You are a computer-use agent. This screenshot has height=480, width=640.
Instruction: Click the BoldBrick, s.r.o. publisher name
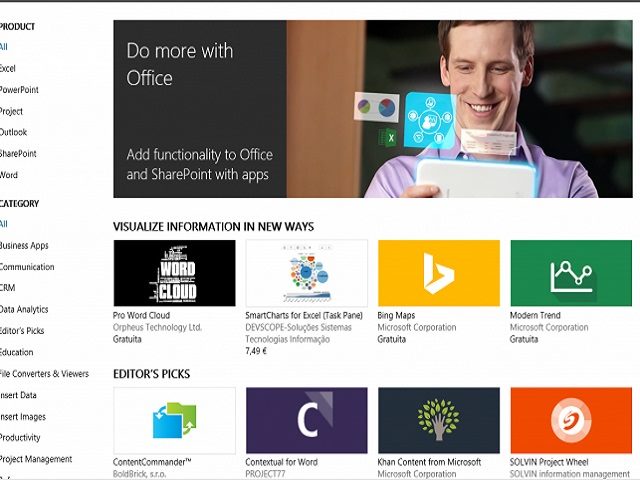(140, 474)
